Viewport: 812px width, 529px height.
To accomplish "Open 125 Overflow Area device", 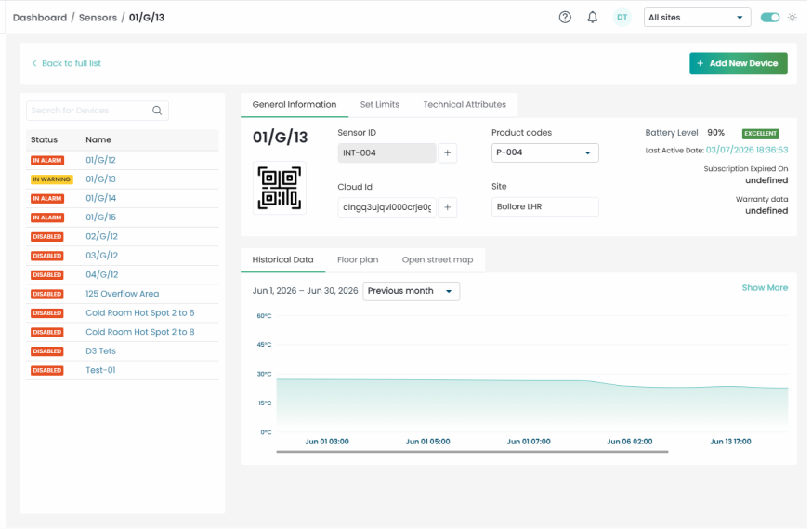I will coord(123,294).
